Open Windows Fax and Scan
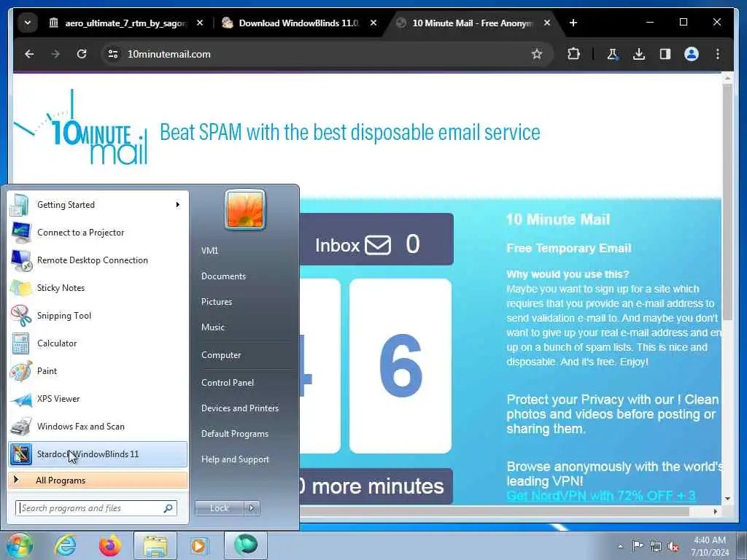The height and width of the screenshot is (560, 747). 98,426
